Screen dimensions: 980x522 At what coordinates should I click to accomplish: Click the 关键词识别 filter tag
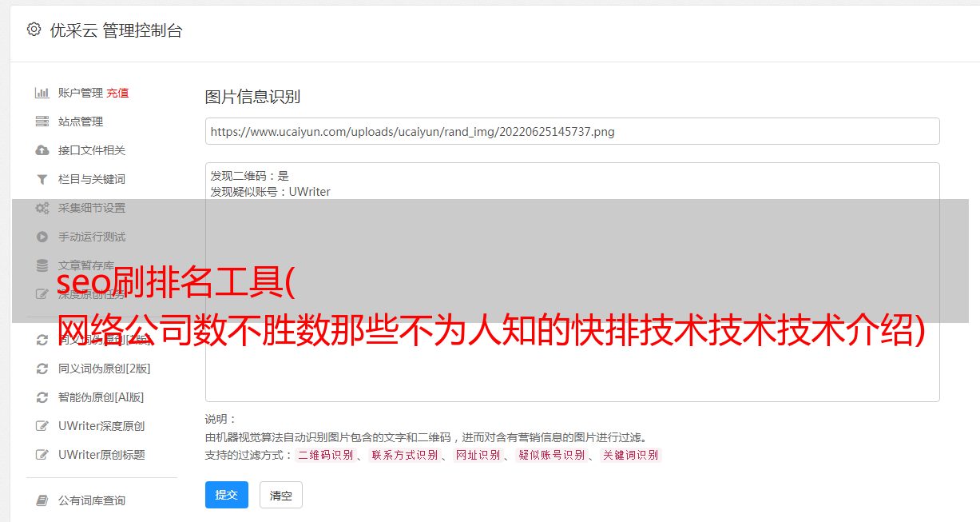pyautogui.click(x=630, y=455)
